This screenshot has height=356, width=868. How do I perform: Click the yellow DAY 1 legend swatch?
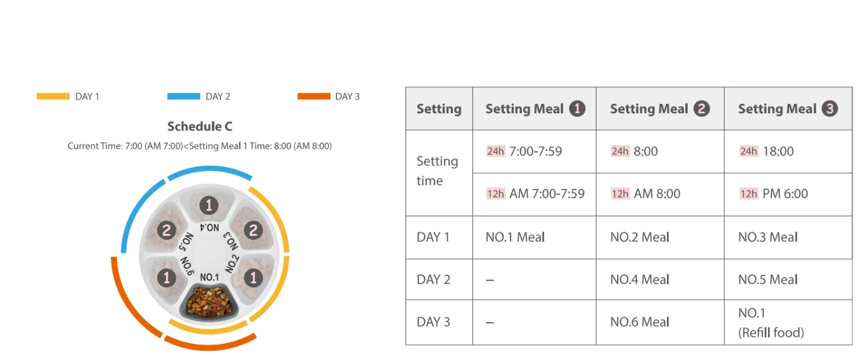pyautogui.click(x=53, y=96)
